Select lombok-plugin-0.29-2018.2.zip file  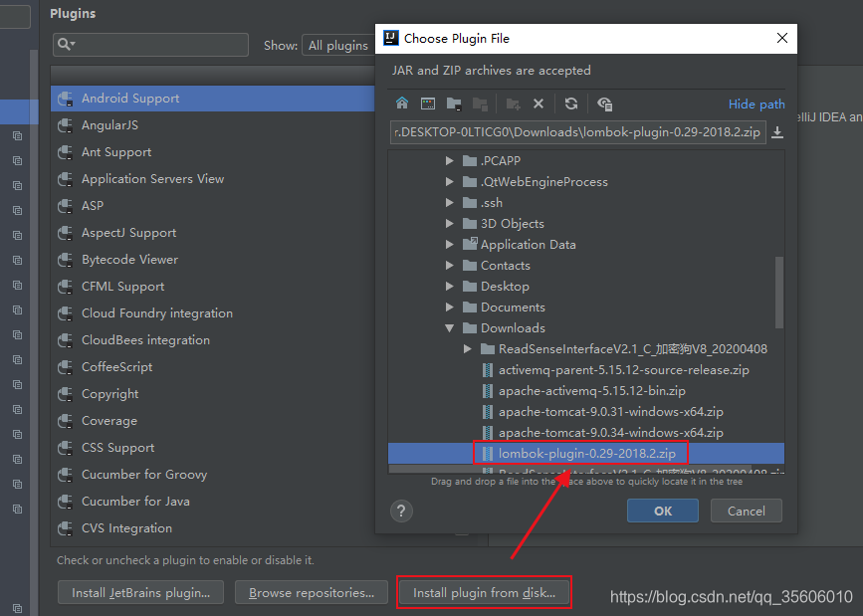click(x=586, y=454)
